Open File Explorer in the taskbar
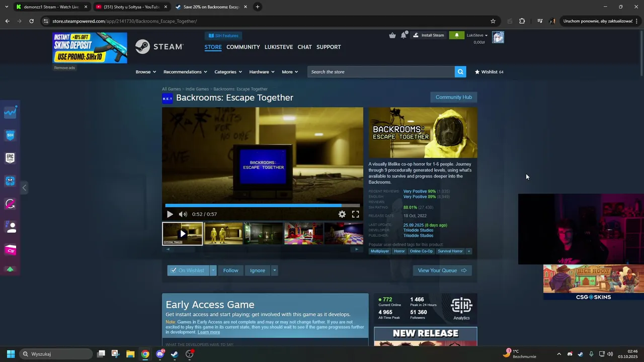Viewport: 644px width, 362px height. pos(130,354)
